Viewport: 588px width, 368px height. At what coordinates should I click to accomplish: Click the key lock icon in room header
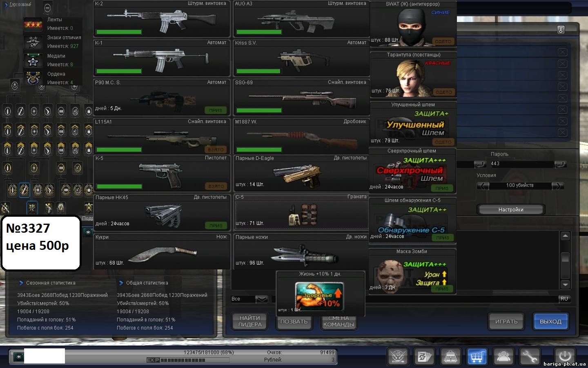(x=561, y=29)
